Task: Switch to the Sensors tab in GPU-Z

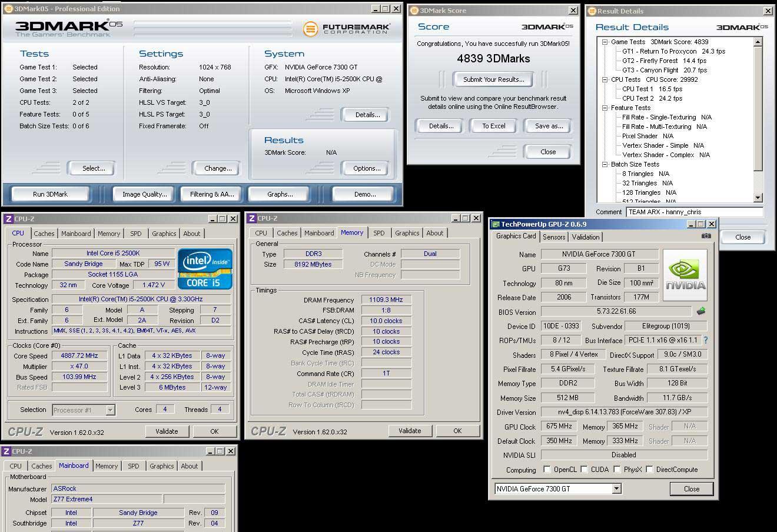Action: 554,237
